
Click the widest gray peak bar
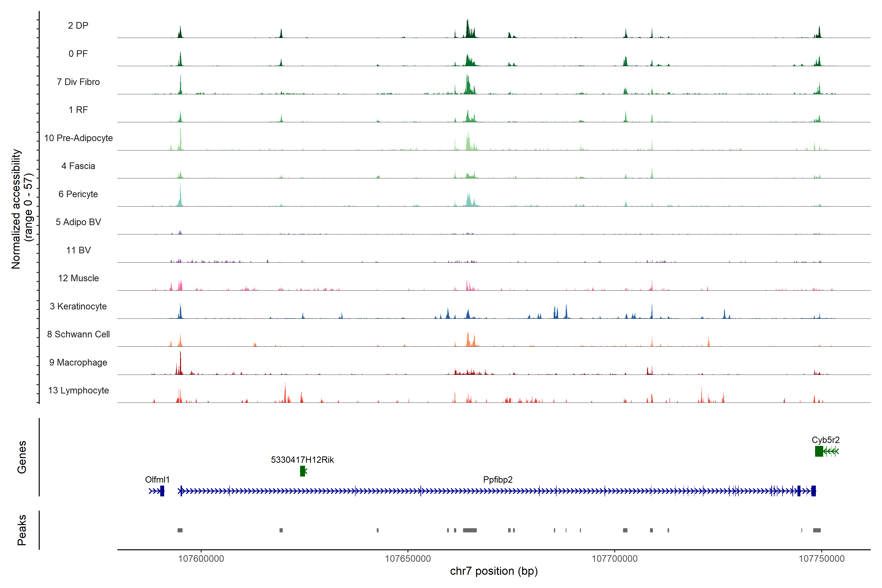[x=469, y=530]
